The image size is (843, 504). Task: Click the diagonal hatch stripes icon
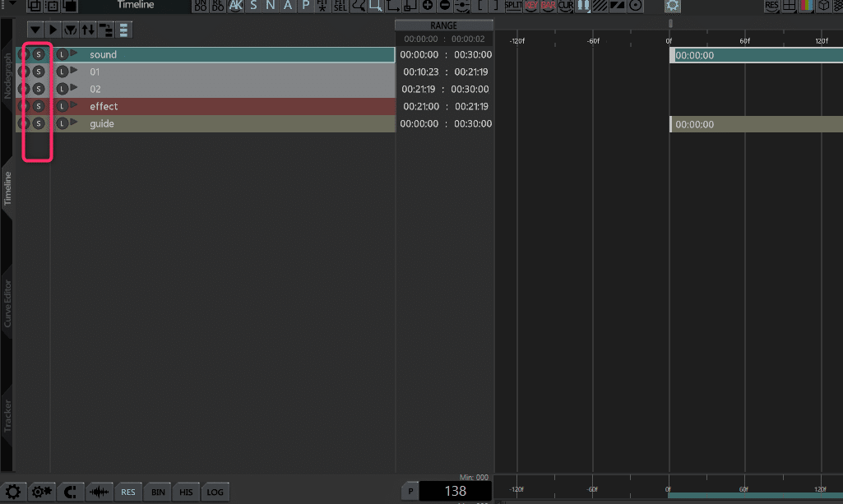(x=600, y=6)
